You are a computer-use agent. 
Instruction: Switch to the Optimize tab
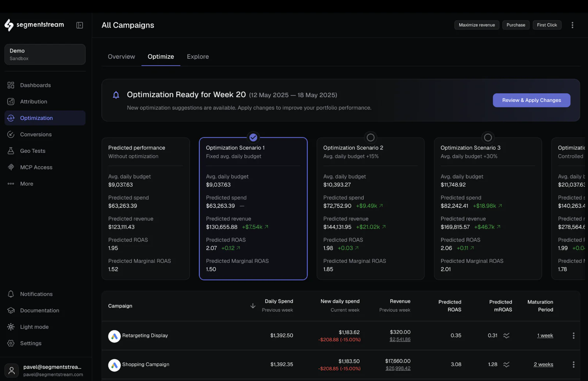161,57
